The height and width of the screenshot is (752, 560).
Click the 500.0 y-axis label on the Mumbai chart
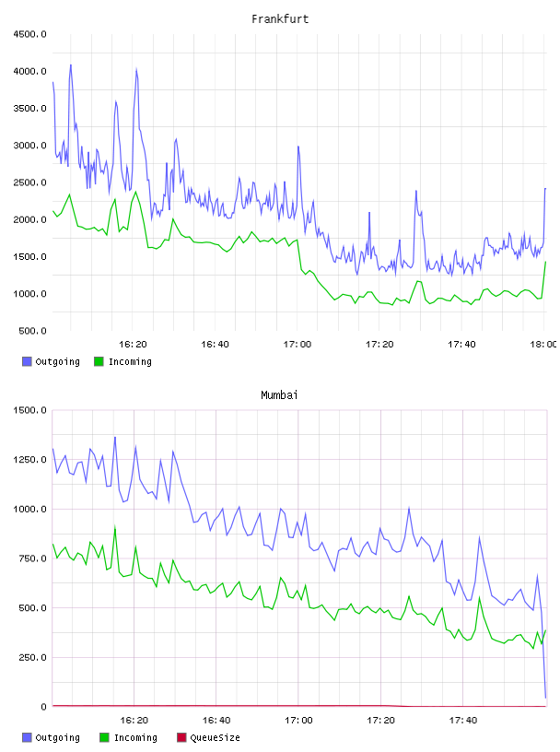[32, 607]
